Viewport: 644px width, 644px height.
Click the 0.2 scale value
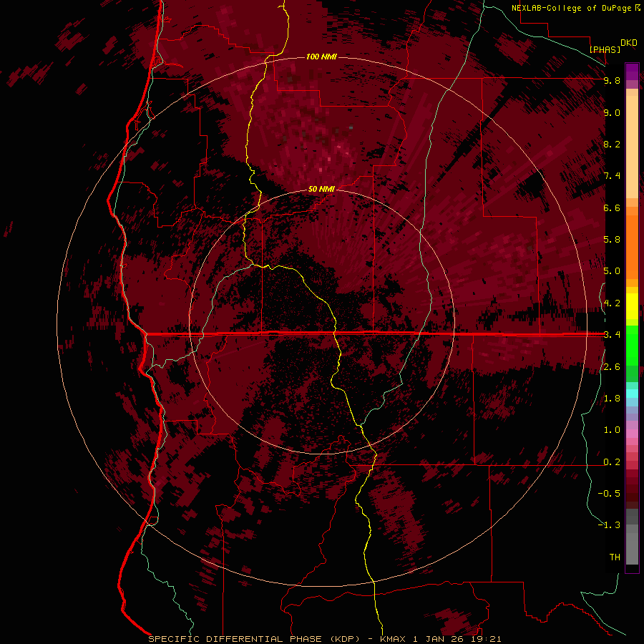pyautogui.click(x=612, y=462)
